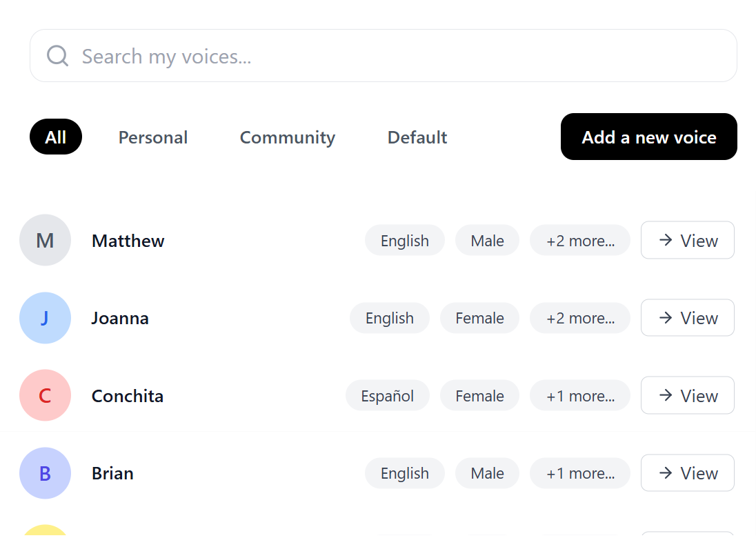Open the Default voices tab
This screenshot has width=756, height=538.
click(417, 137)
